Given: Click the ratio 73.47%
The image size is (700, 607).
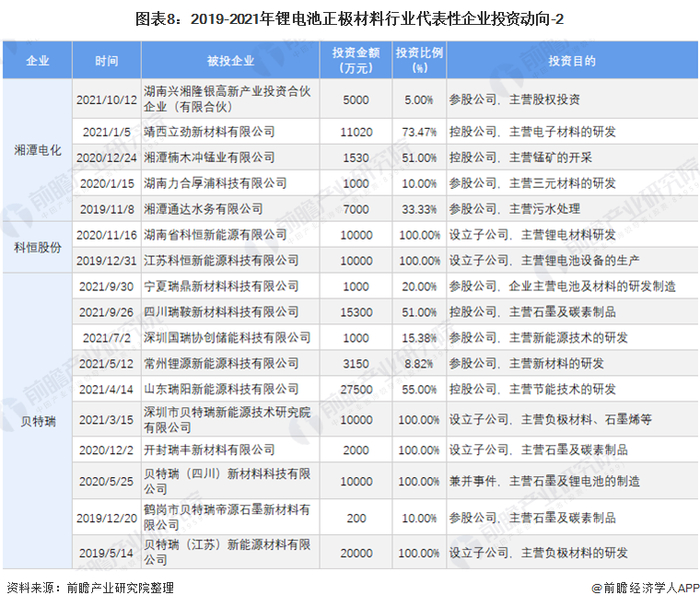Looking at the screenshot, I should pyautogui.click(x=419, y=132).
